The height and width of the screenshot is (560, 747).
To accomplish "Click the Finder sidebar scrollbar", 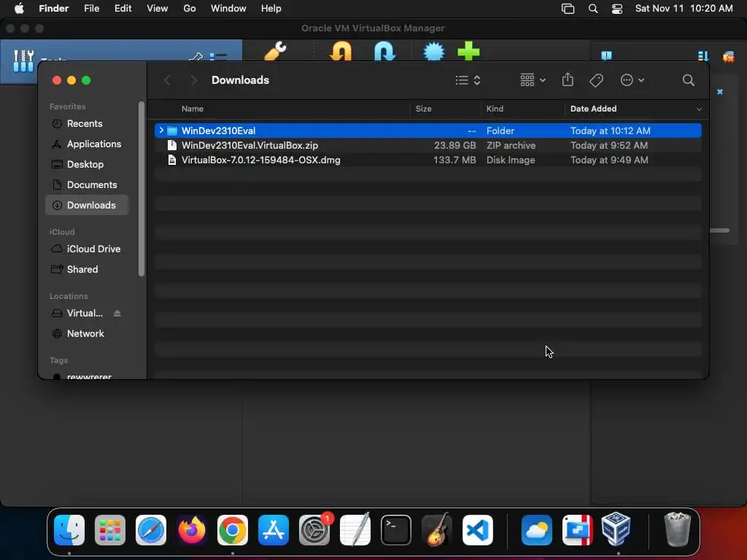I will point(141,189).
